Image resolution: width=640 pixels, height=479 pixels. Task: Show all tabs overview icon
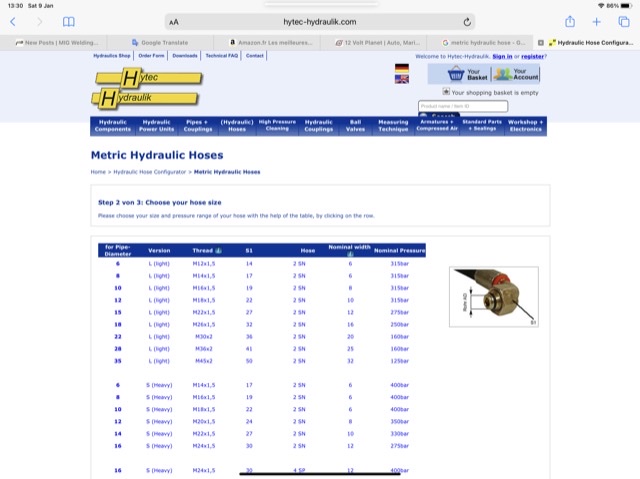click(x=624, y=22)
